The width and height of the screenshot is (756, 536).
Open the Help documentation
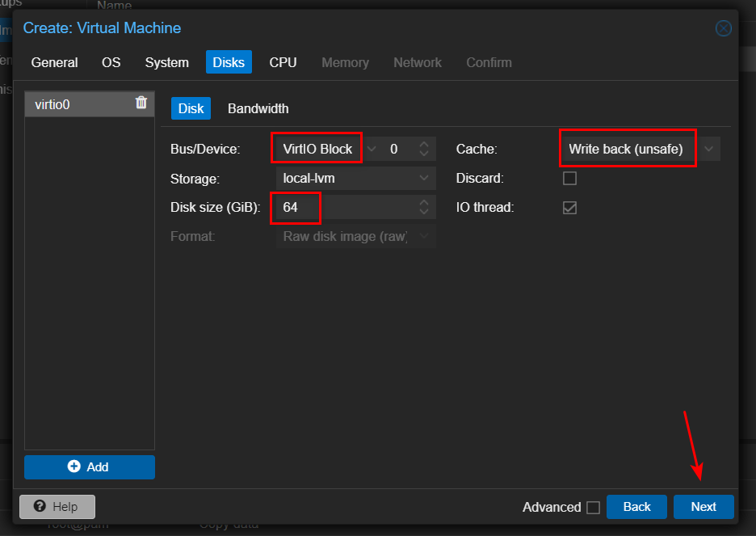(57, 506)
